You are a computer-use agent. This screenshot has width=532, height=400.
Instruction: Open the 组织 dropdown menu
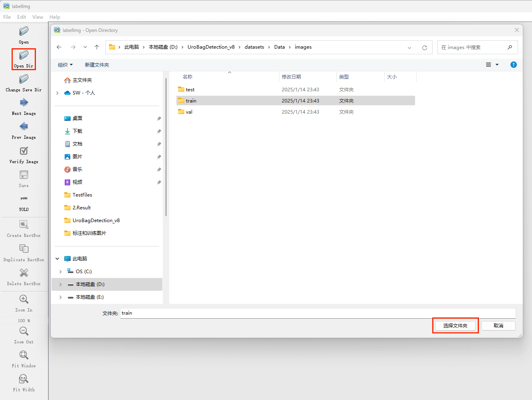[65, 65]
